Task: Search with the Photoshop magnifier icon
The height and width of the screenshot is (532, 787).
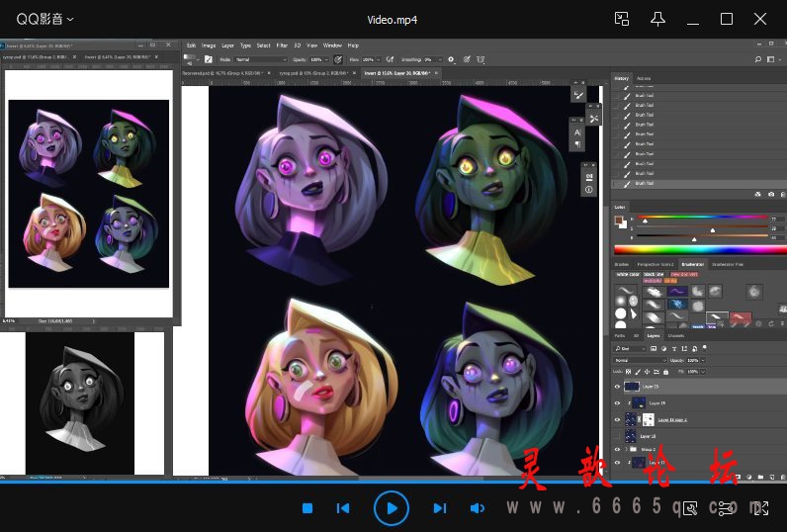Action: click(758, 59)
